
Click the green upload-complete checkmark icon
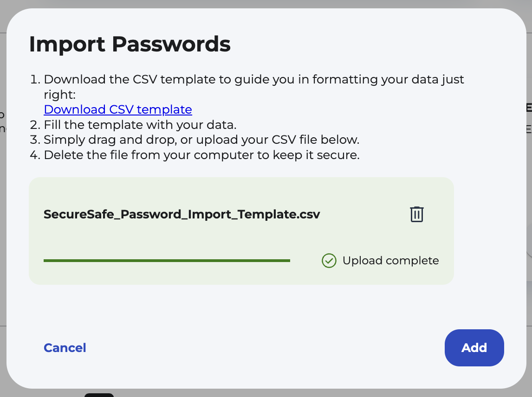coord(329,261)
